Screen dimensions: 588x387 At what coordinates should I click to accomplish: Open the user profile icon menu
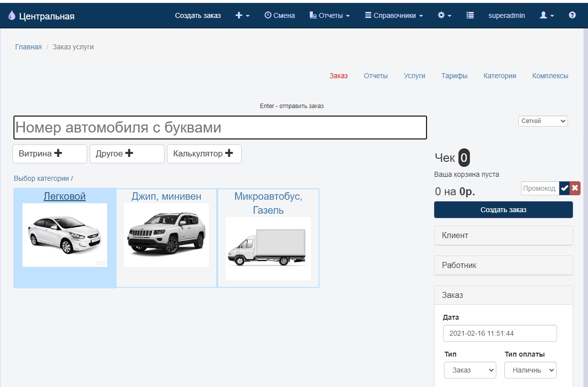547,15
